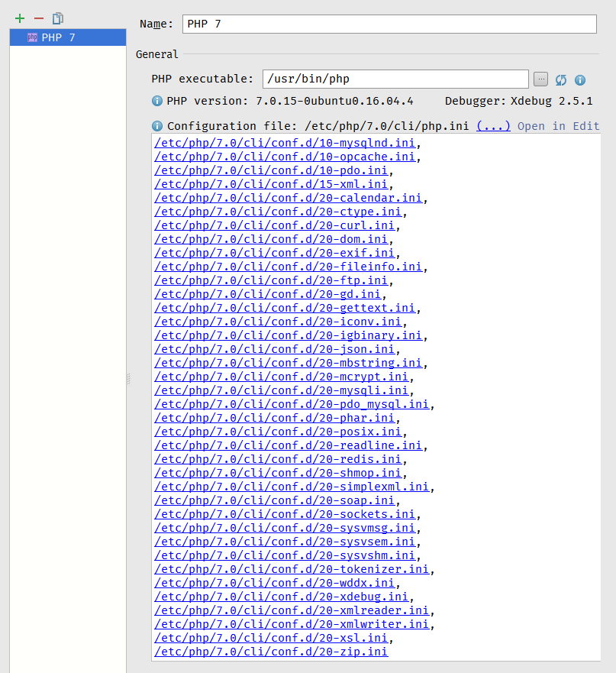Image resolution: width=616 pixels, height=673 pixels.
Task: Open 20-readline.ini config file link
Action: click(289, 445)
